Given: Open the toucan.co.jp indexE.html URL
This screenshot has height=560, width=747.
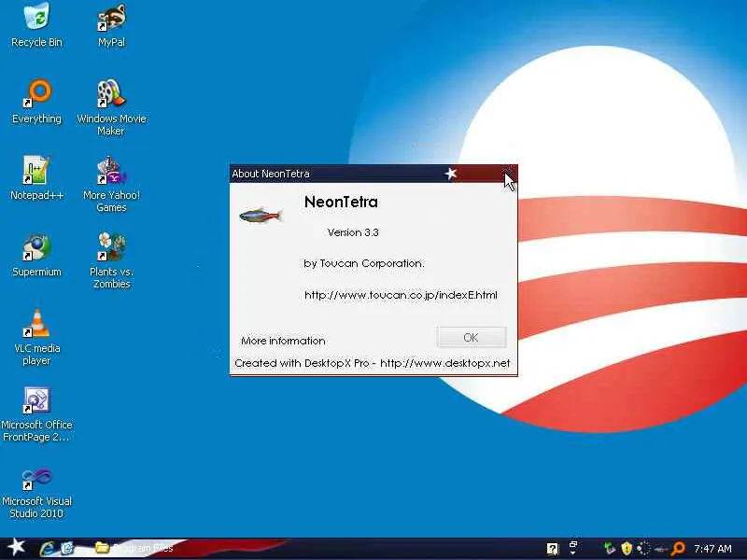Looking at the screenshot, I should click(x=401, y=295).
